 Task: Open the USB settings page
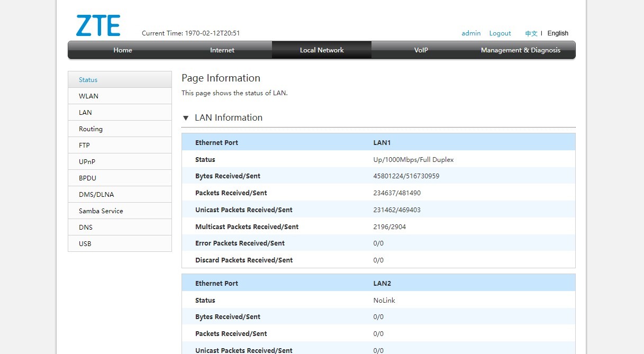[85, 243]
